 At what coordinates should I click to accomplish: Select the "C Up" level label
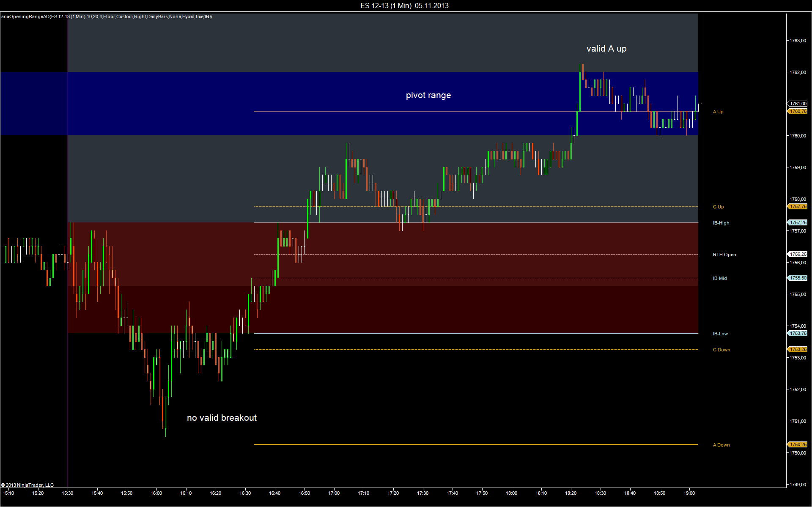(x=718, y=207)
